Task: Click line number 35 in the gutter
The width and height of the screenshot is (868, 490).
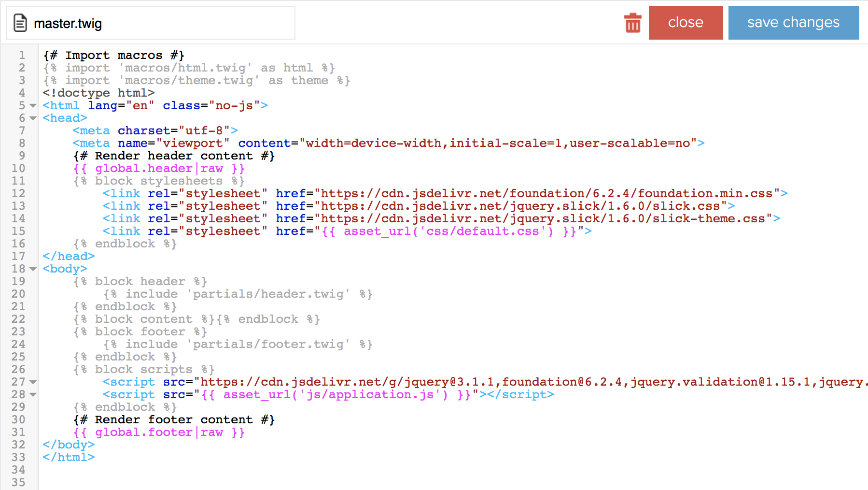Action: pos(18,482)
